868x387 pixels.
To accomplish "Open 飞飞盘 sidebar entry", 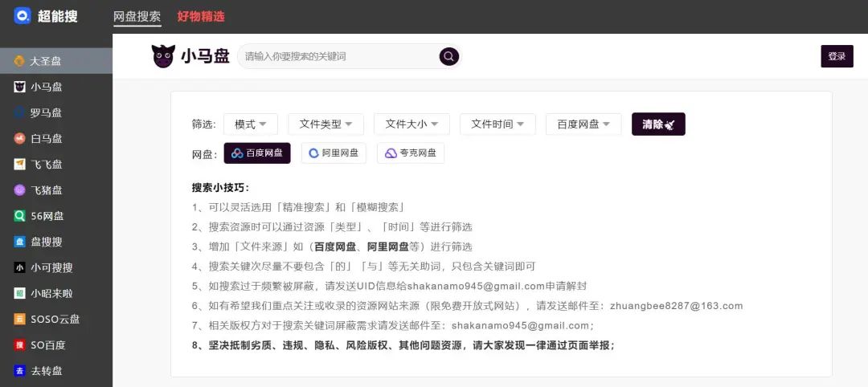I will tap(46, 165).
